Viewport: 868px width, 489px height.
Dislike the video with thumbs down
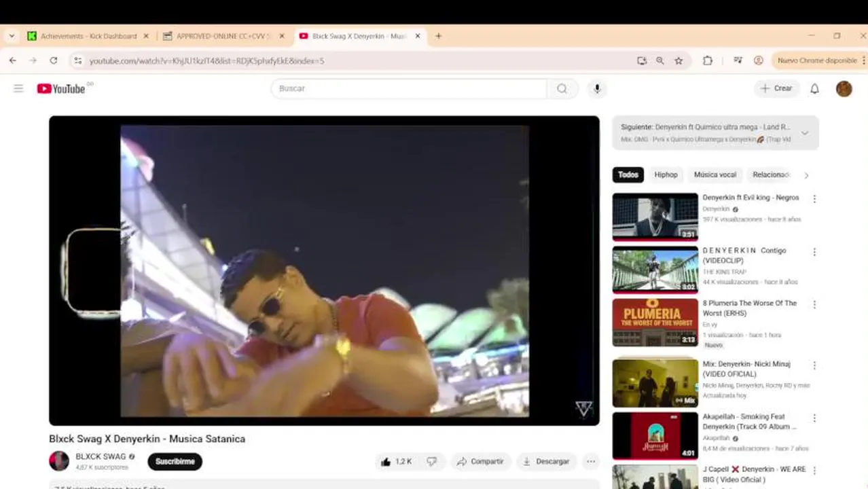pyautogui.click(x=432, y=462)
